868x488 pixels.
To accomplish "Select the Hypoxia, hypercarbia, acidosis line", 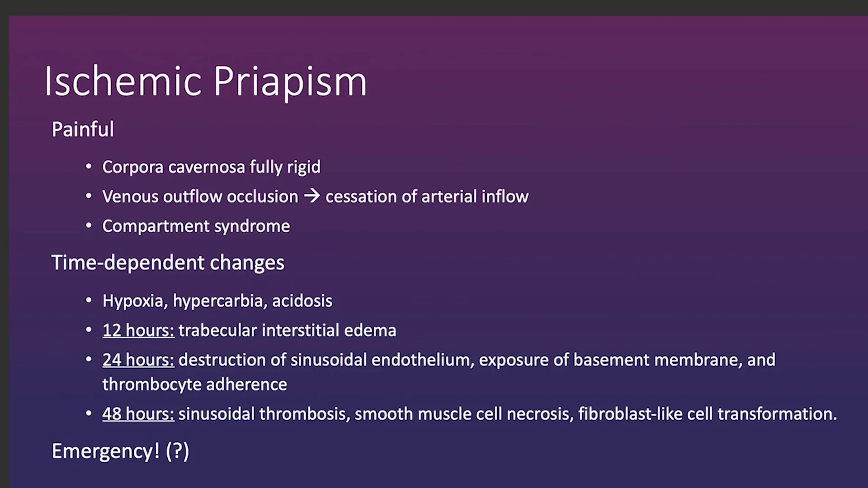I will 217,301.
